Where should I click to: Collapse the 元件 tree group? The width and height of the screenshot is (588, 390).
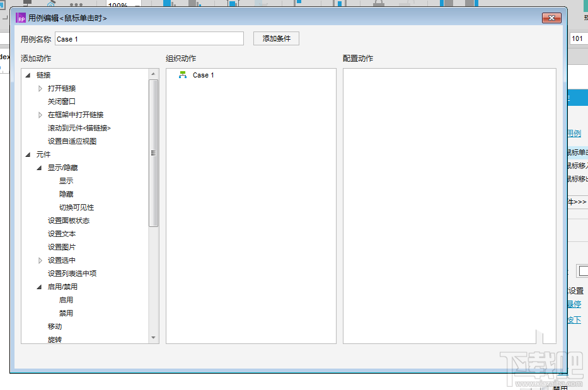(28, 154)
